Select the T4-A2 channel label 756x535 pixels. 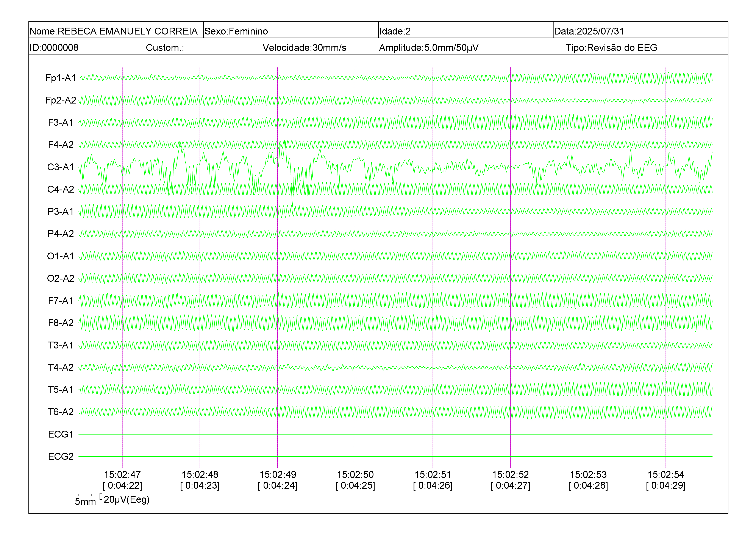(61, 367)
